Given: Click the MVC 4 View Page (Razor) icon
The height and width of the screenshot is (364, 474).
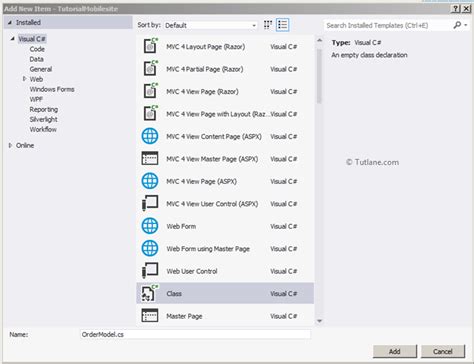Looking at the screenshot, I should point(150,91).
